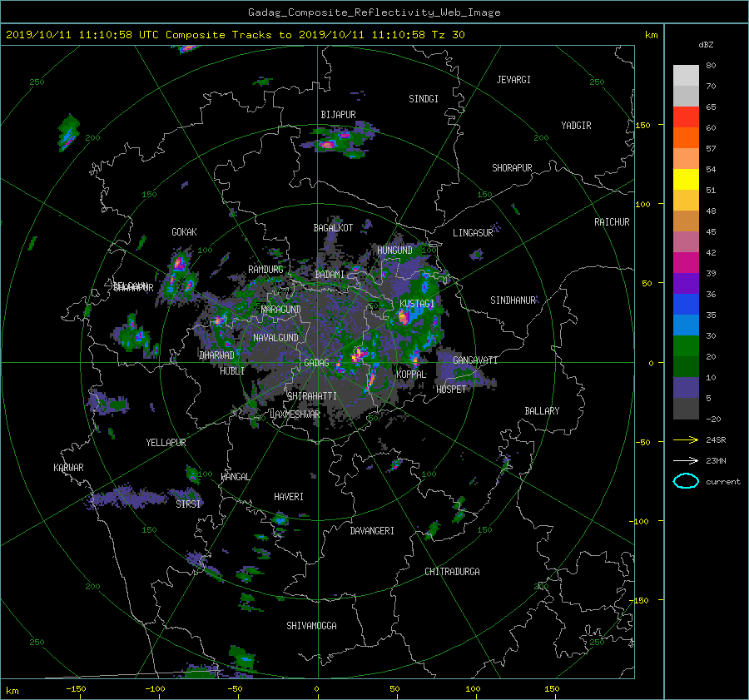Click the RAICHUR city label

coord(612,222)
